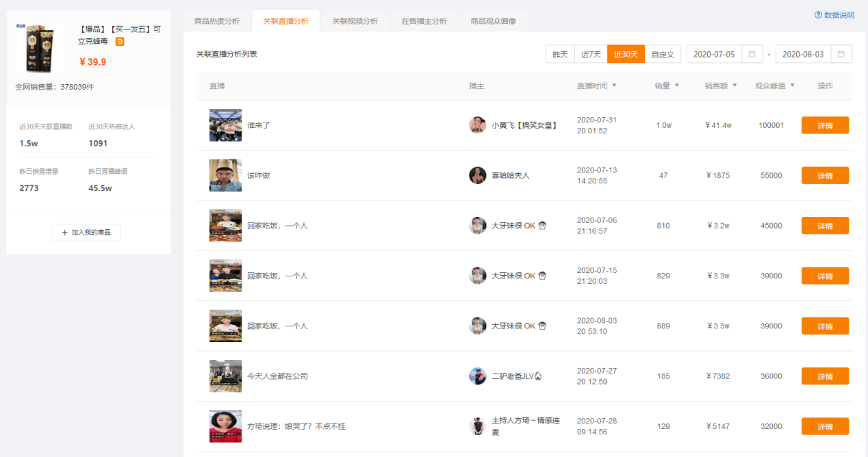Image resolution: width=868 pixels, height=457 pixels.
Task: Open 详情 for the 2020-08-03 livestream
Action: coord(825,326)
